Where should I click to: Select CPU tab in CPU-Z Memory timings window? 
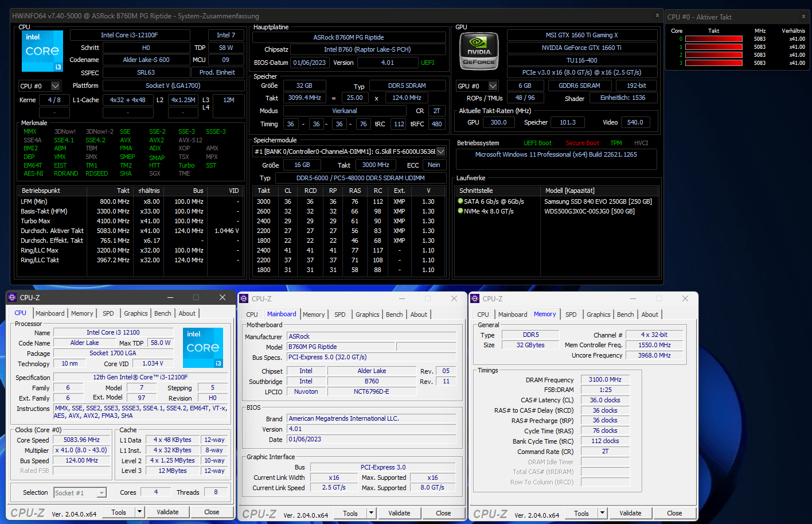pyautogui.click(x=483, y=315)
